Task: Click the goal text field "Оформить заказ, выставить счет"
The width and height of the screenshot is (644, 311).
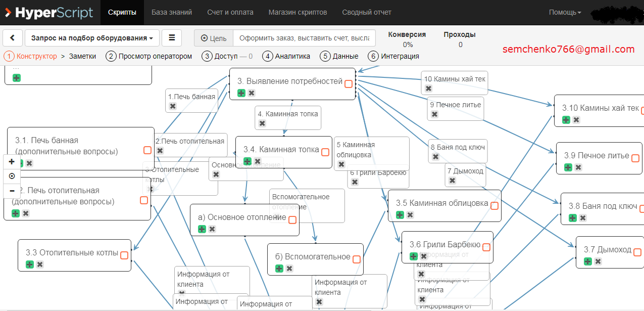Action: pos(303,37)
